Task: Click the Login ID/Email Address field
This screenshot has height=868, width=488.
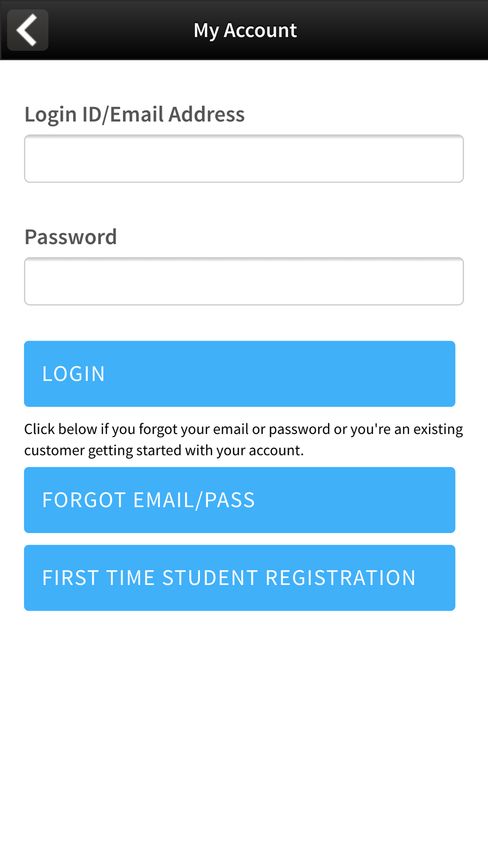Action: click(244, 159)
